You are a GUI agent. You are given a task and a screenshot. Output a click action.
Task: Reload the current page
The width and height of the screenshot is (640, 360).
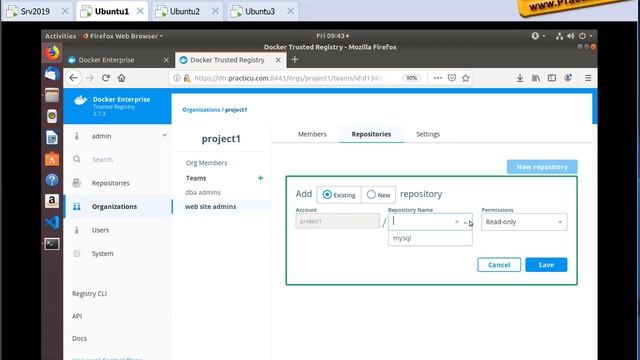(x=106, y=78)
